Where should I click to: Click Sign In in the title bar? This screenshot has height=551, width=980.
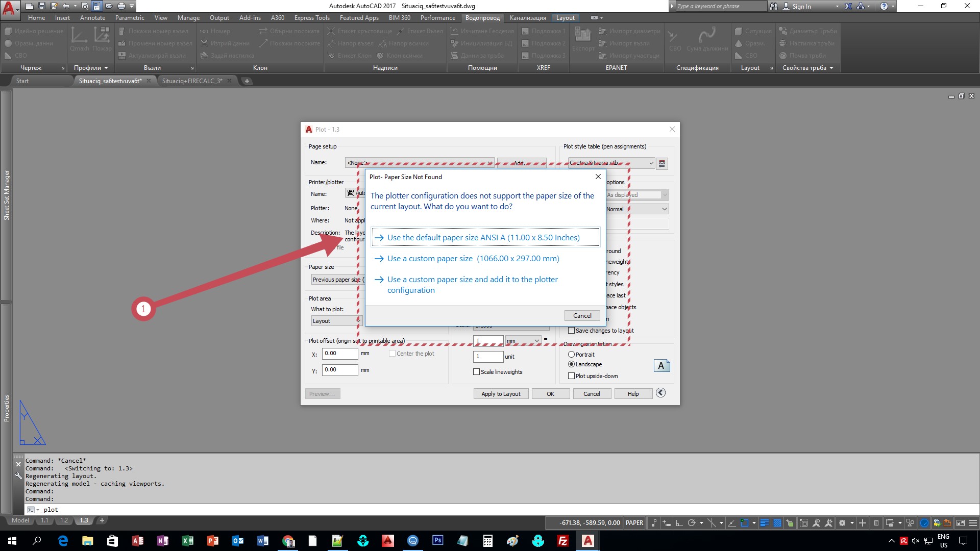[x=801, y=7]
